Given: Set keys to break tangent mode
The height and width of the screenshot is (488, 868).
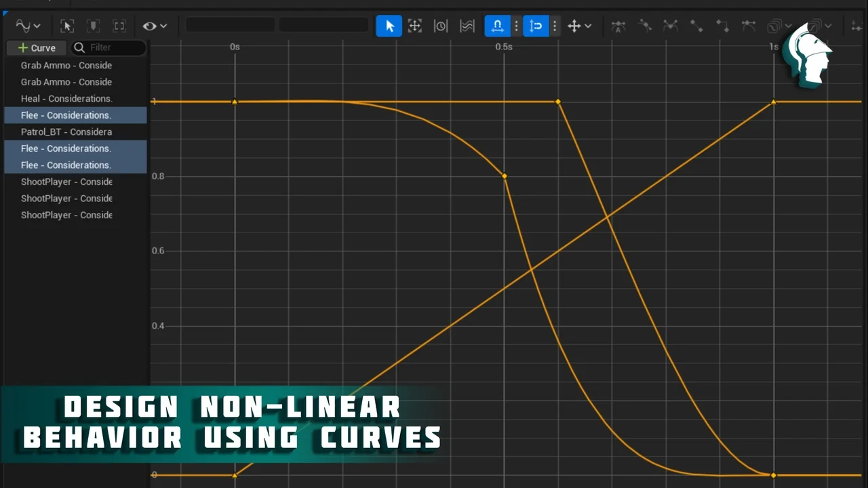Looking at the screenshot, I should tap(671, 26).
